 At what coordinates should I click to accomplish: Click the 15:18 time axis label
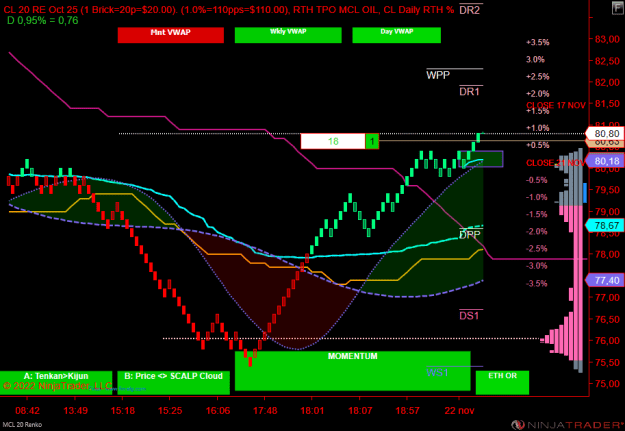pyautogui.click(x=122, y=410)
